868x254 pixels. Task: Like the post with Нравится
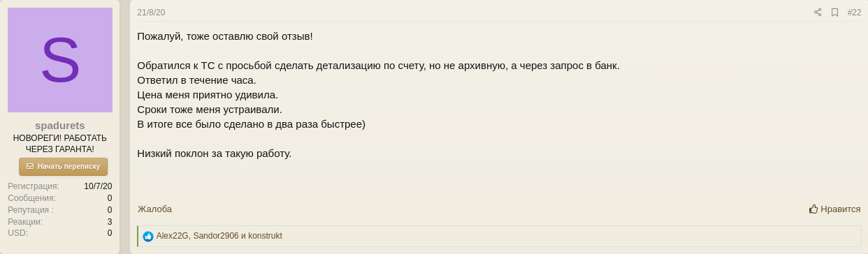click(835, 209)
